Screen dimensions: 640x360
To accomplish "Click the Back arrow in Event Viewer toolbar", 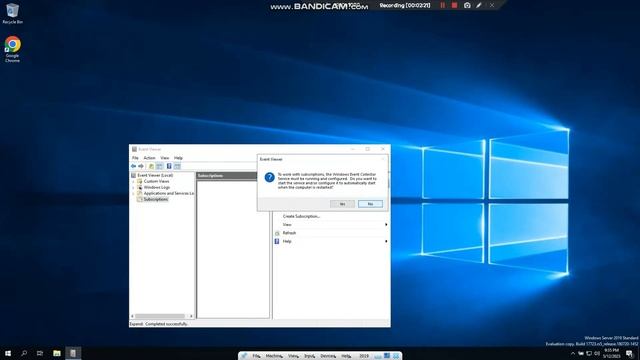I will (133, 166).
